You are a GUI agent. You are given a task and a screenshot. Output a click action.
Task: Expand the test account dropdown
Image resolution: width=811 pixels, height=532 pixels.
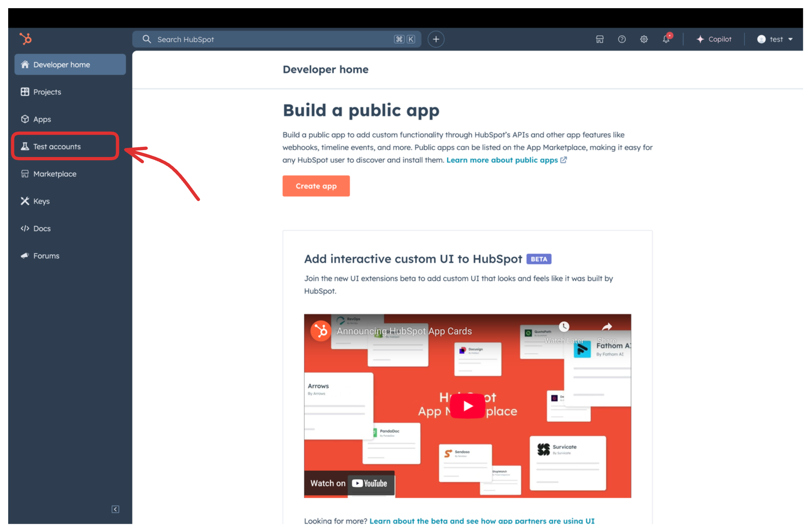tap(775, 39)
